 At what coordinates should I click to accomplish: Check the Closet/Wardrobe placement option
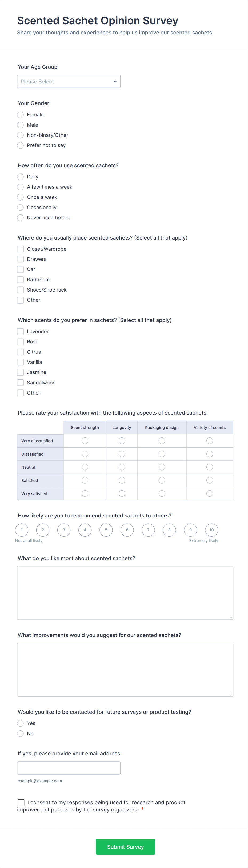point(20,249)
